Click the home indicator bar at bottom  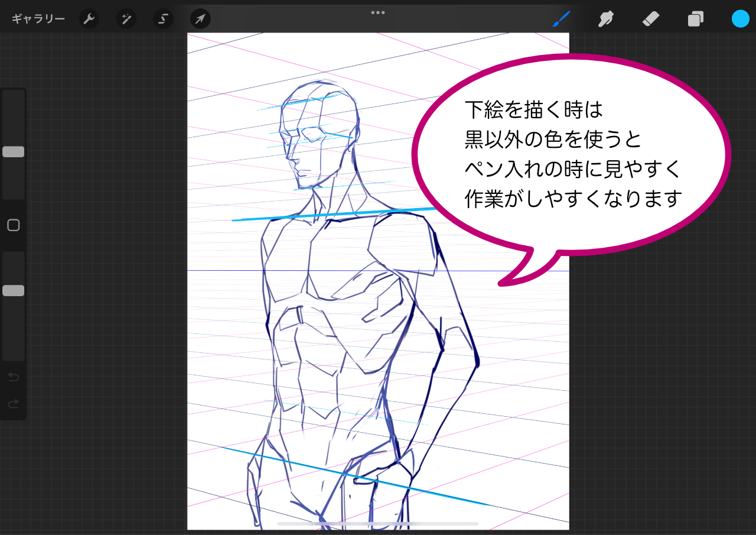(378, 523)
